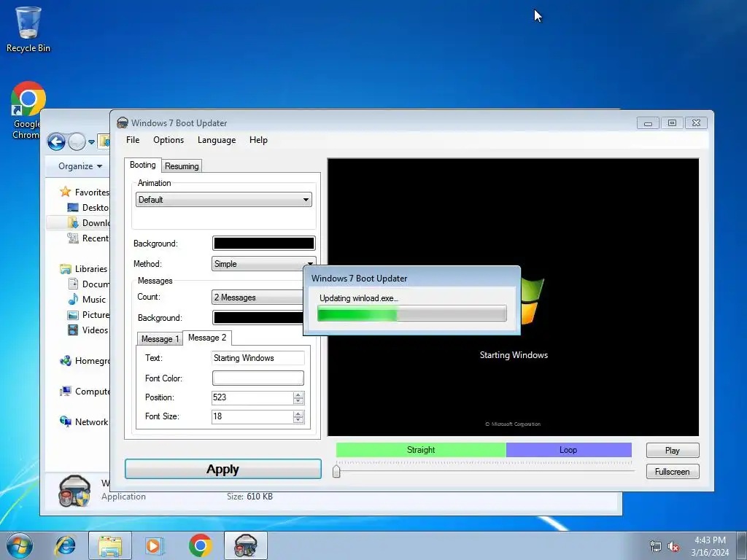Open the Options menu
Image resolution: width=747 pixels, height=560 pixels.
pos(169,140)
